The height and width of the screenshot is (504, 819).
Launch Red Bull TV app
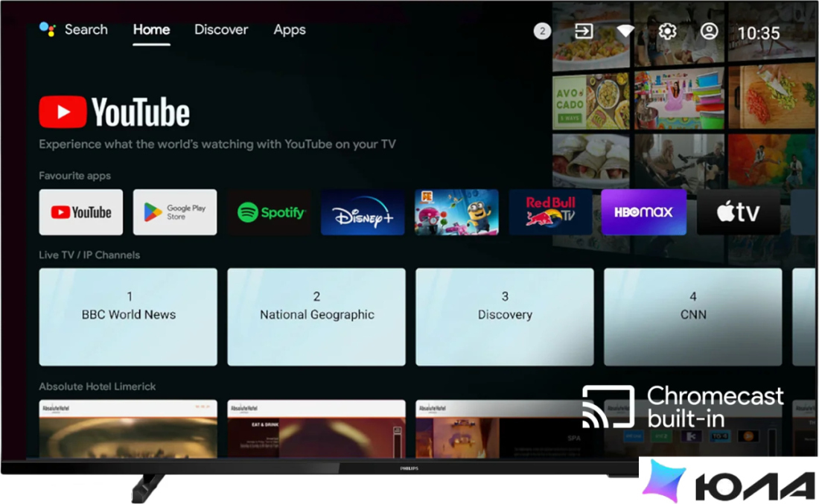(x=550, y=212)
